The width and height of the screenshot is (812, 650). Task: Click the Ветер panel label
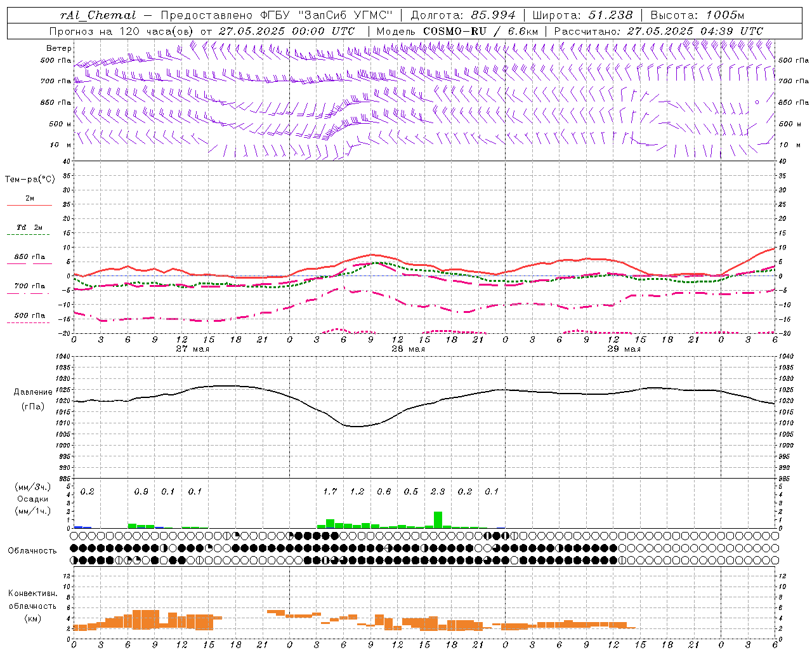pyautogui.click(x=59, y=48)
